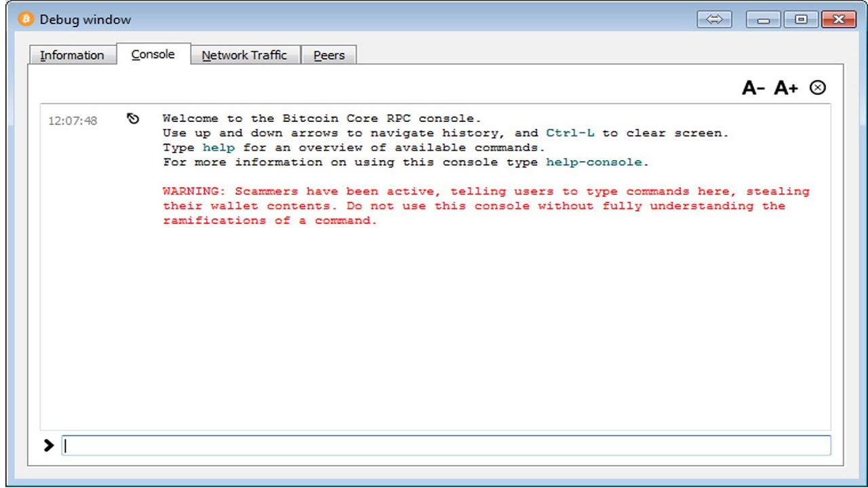Screen dimensions: 868x488
Task: Maximize the Debug window
Action: coord(801,19)
